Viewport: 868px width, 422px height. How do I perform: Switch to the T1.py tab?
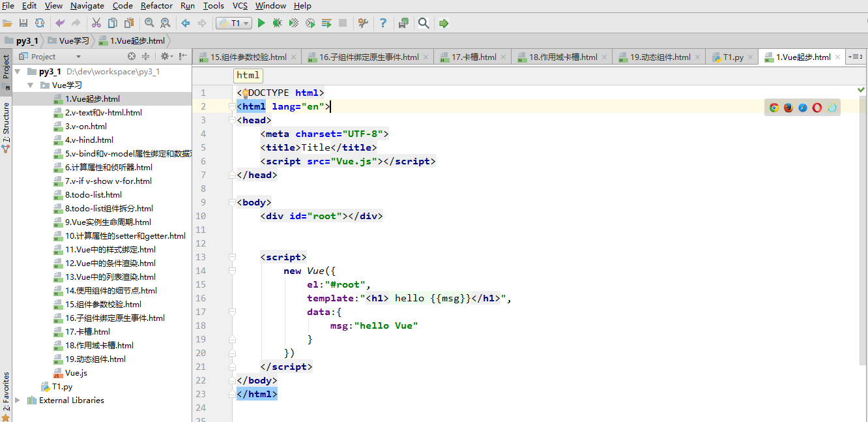click(x=732, y=57)
